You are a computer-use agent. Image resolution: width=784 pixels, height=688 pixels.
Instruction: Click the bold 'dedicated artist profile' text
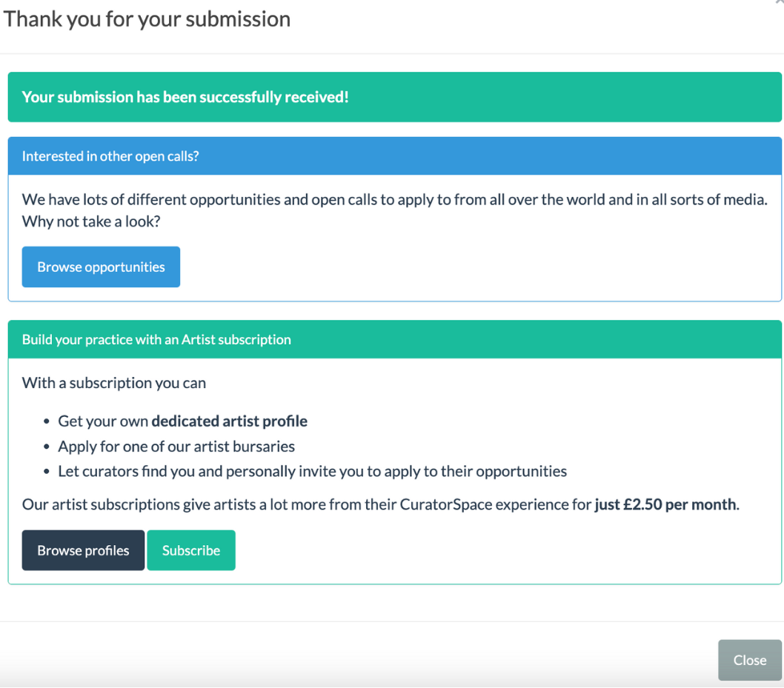click(x=229, y=421)
